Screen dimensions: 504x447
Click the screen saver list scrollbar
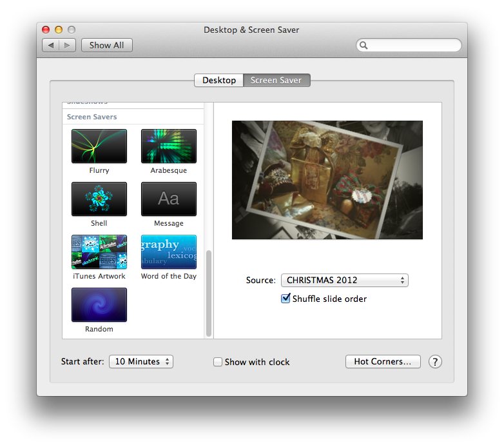click(209, 293)
